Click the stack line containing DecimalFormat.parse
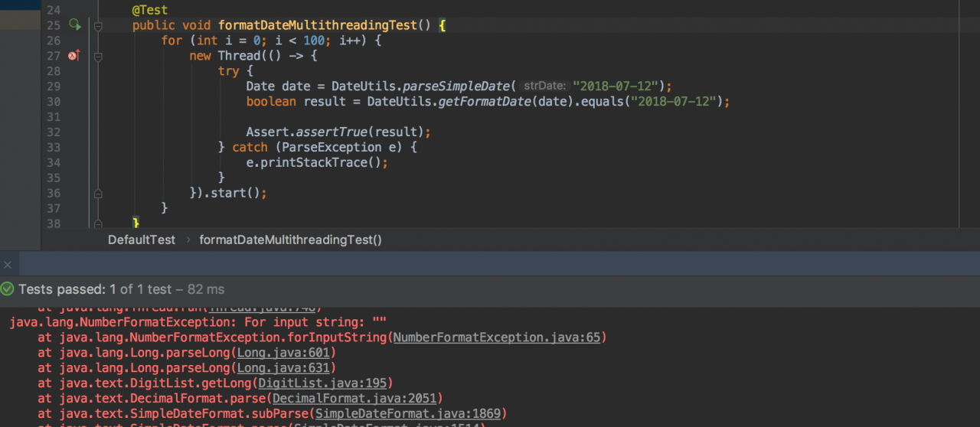This screenshot has height=427, width=980. point(240,398)
